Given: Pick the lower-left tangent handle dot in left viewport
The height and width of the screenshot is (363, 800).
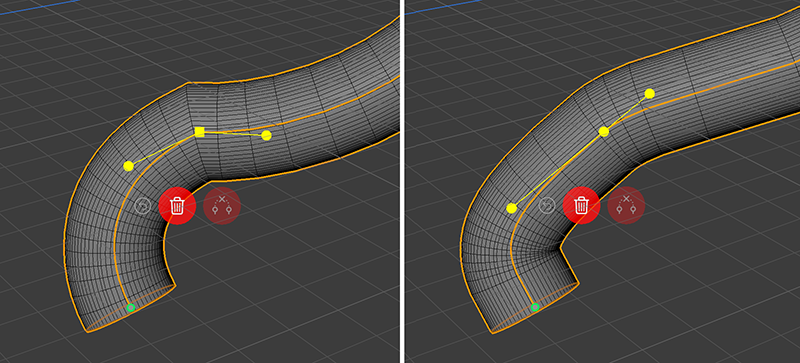Looking at the screenshot, I should (x=129, y=166).
